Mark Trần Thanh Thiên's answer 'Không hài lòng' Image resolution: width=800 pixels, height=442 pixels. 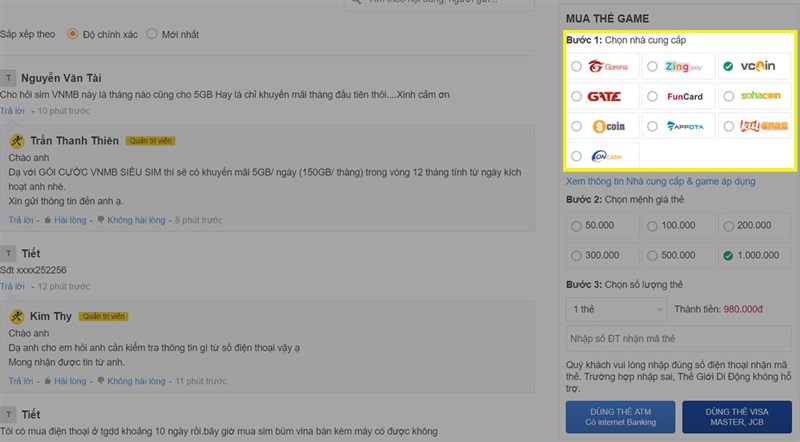[x=131, y=220]
